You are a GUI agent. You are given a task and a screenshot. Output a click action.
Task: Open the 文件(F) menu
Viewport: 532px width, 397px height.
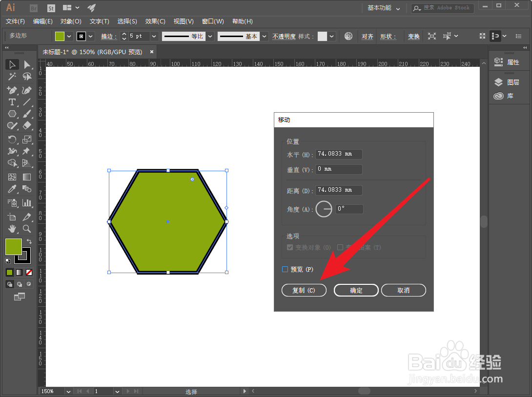[x=15, y=21]
